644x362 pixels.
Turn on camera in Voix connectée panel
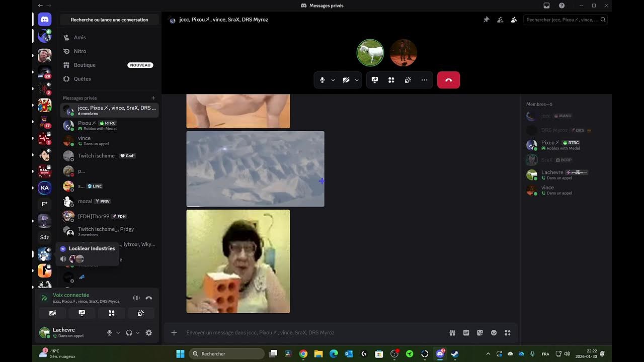pyautogui.click(x=52, y=313)
